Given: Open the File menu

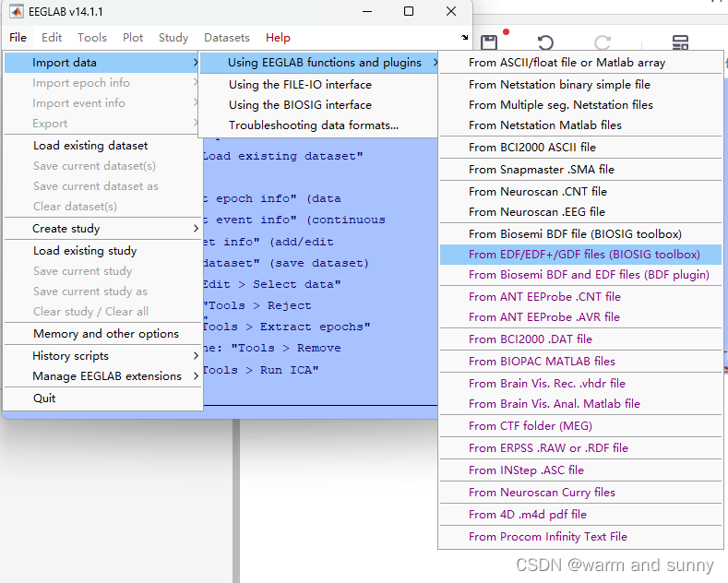Looking at the screenshot, I should [x=18, y=38].
